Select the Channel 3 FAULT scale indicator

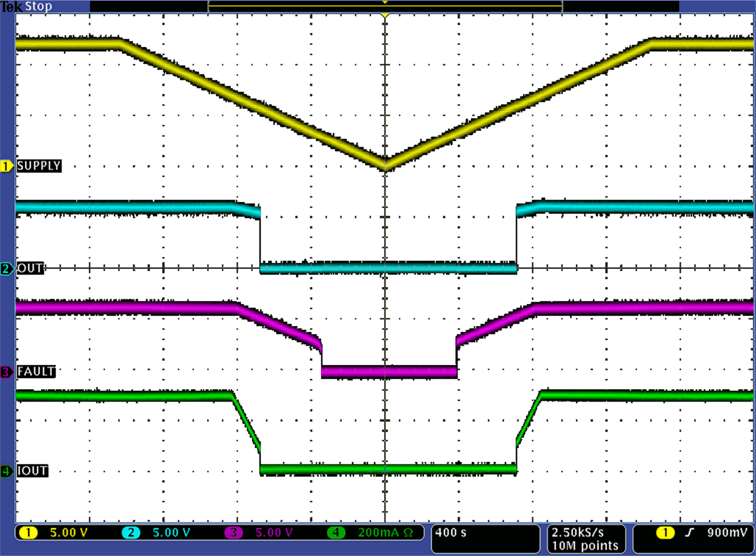pyautogui.click(x=263, y=532)
